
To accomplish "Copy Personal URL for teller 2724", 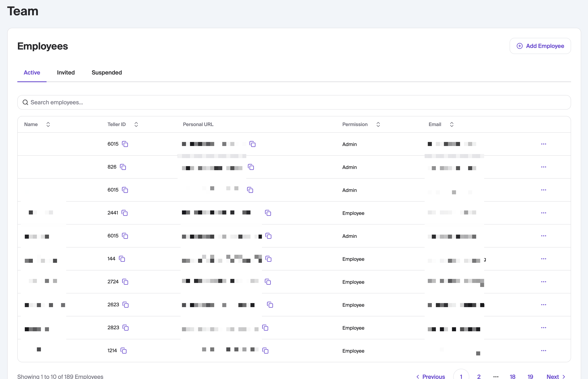I will pos(268,282).
